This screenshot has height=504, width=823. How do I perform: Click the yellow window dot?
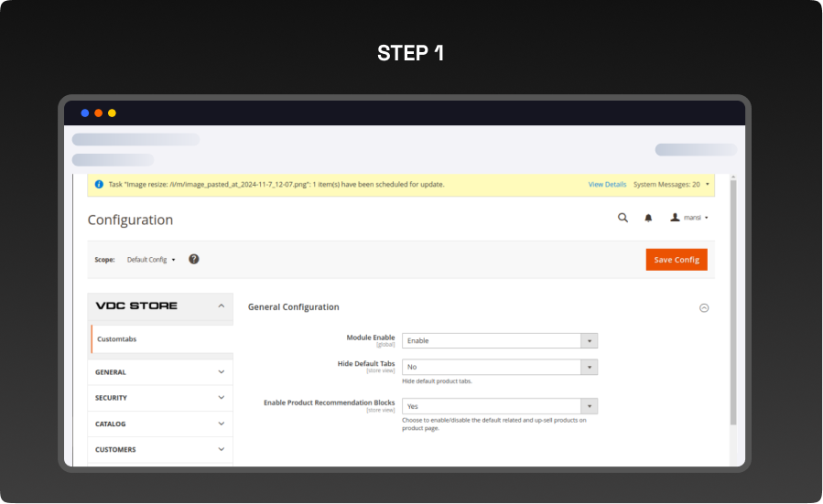point(112,113)
